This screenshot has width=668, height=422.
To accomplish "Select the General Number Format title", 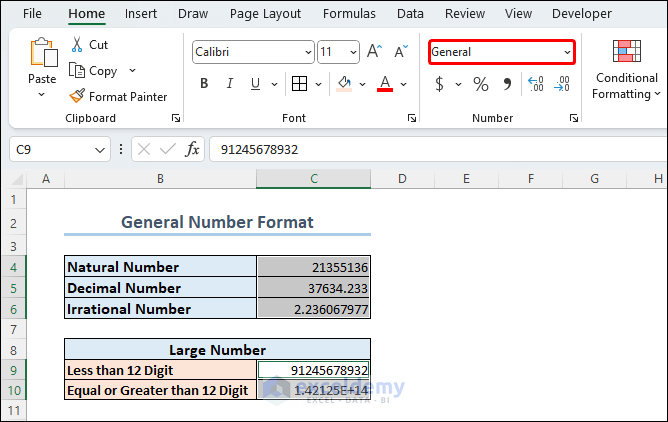I will [217, 222].
